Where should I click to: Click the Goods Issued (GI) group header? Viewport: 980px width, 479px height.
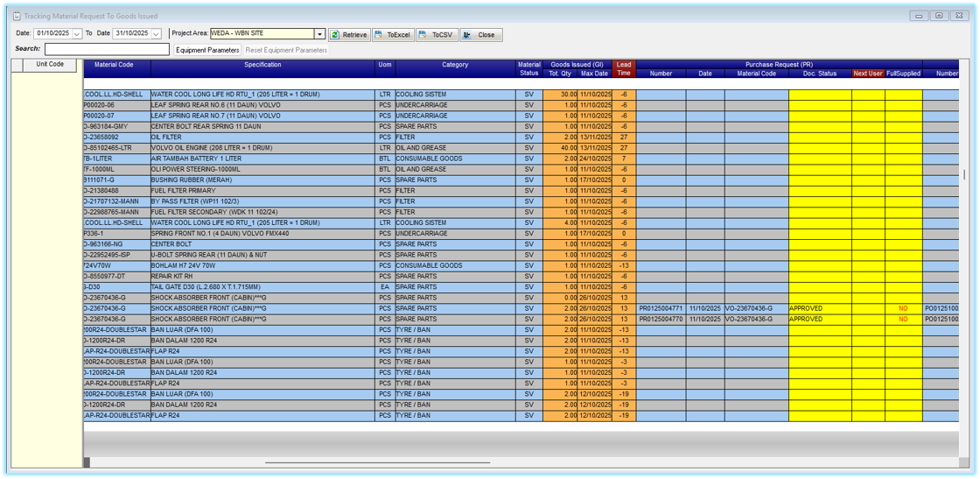point(577,64)
